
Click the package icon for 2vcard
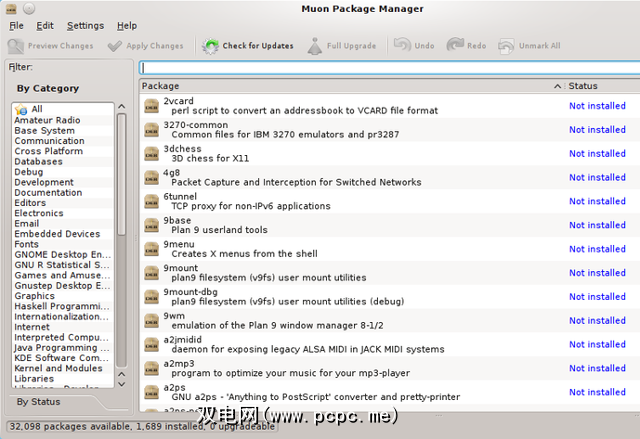[151, 106]
